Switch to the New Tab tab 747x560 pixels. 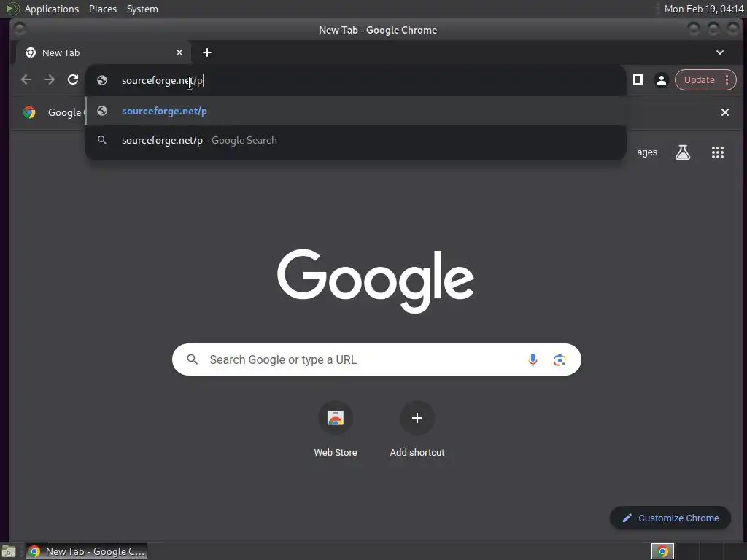pos(103,52)
